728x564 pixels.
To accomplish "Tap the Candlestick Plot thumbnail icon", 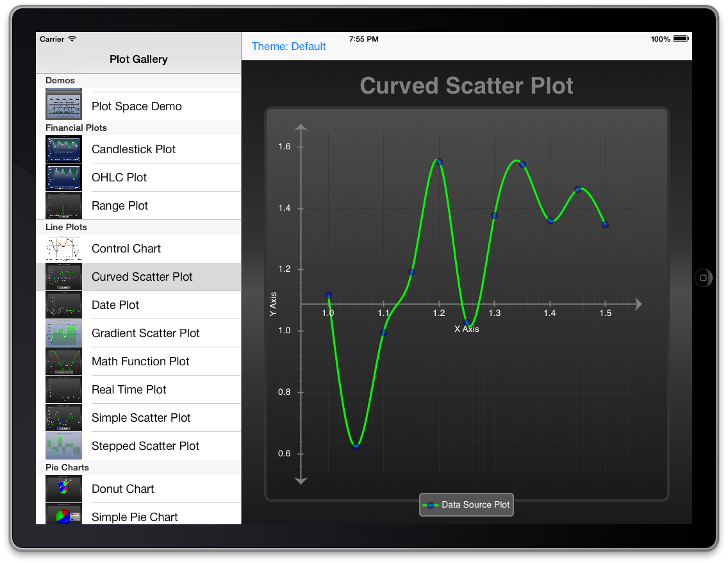I will pos(63,149).
